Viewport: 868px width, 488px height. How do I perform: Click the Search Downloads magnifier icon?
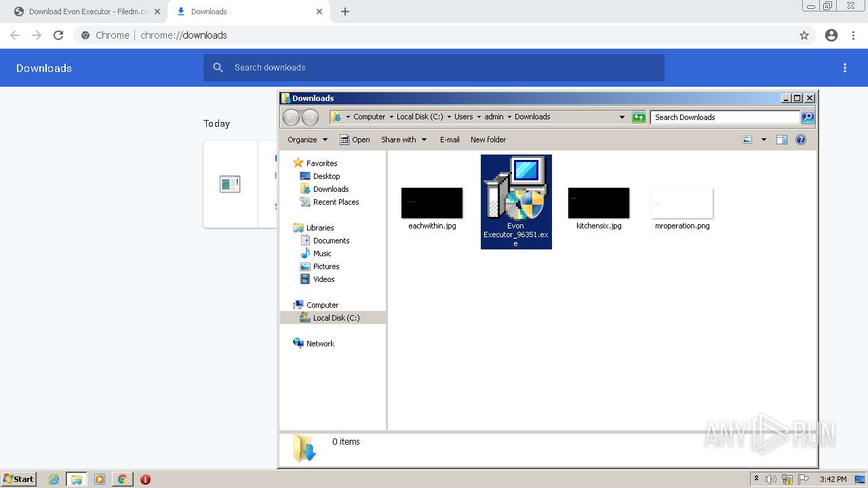(808, 117)
